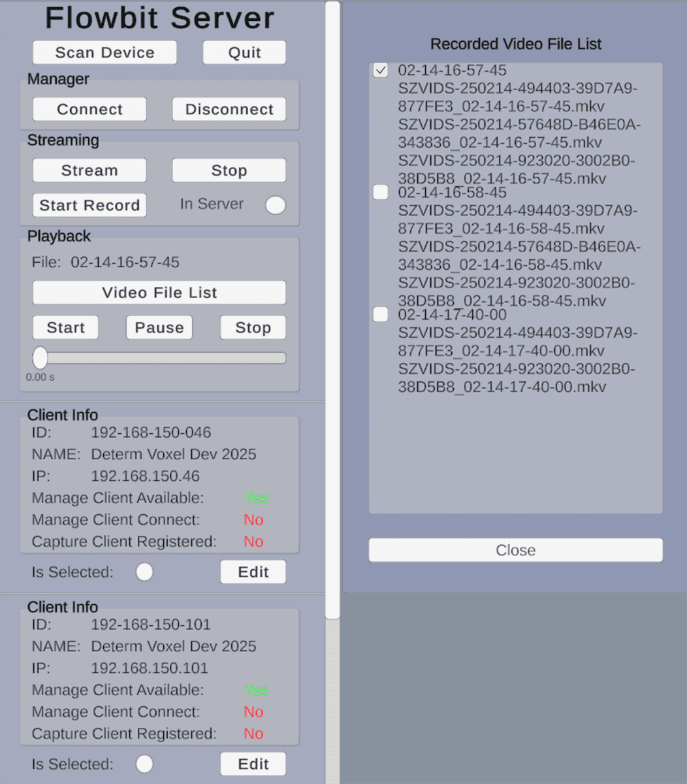The width and height of the screenshot is (687, 784).
Task: Select the 02-14-17-40-00 recording title
Action: coord(452,314)
